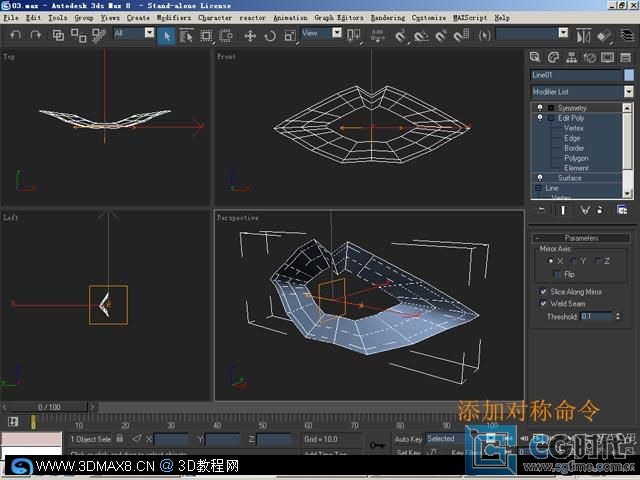Open the Display command panel tab
This screenshot has width=640, height=480.
coord(607,57)
